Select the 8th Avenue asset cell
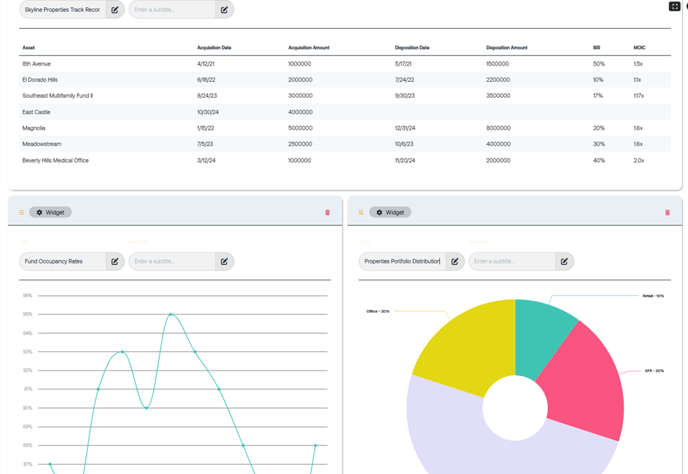The height and width of the screenshot is (474, 688). [36, 64]
